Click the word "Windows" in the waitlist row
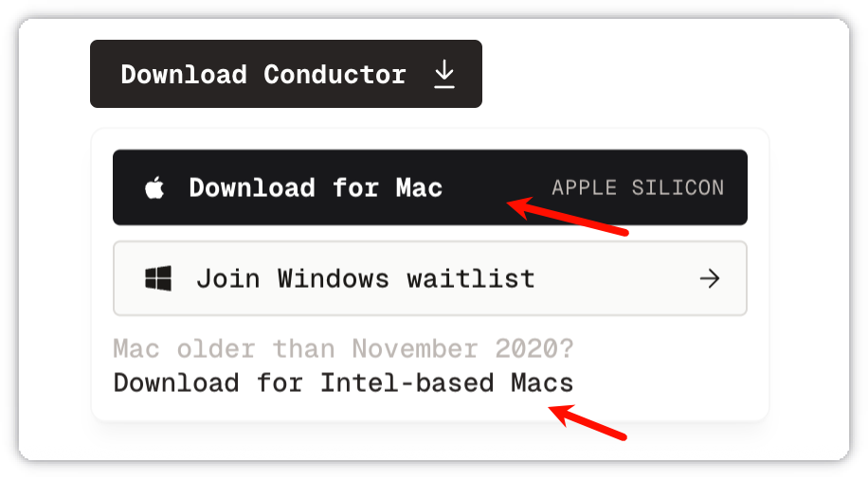 (333, 278)
